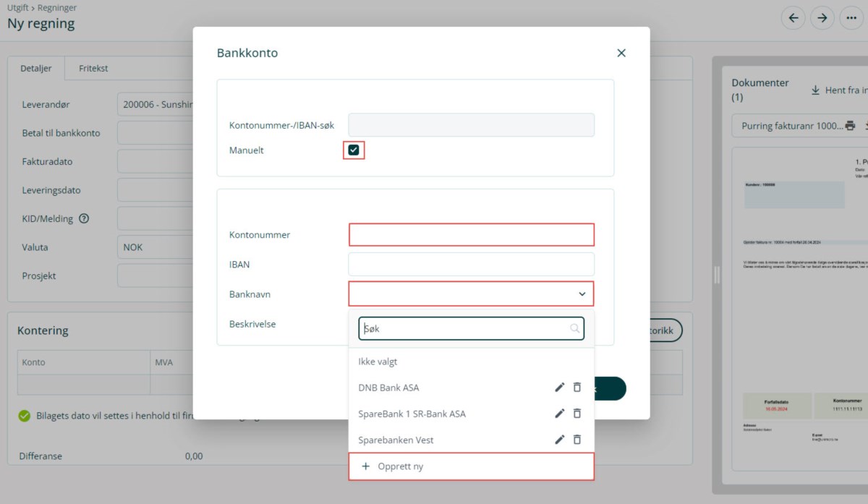Open the Detaljer tab

click(x=36, y=69)
